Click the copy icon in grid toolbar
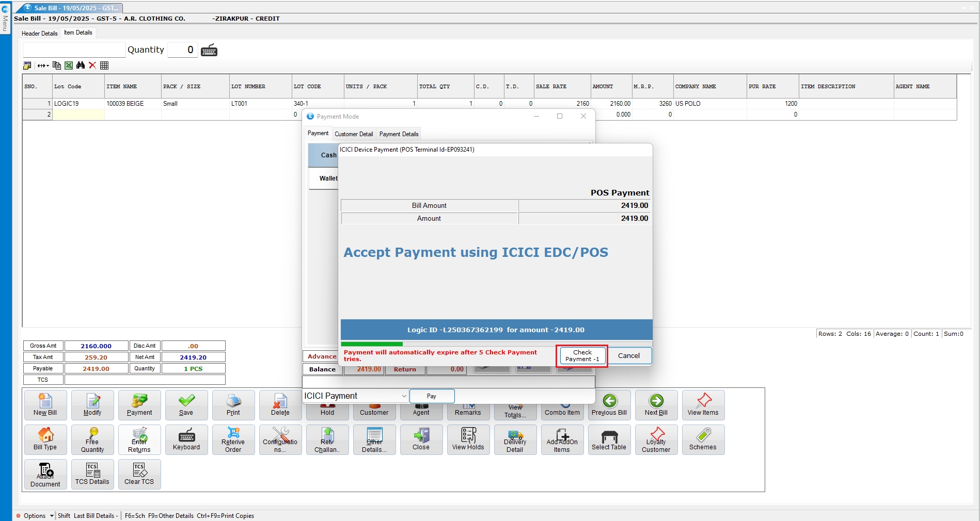The width and height of the screenshot is (980, 521). tap(57, 66)
